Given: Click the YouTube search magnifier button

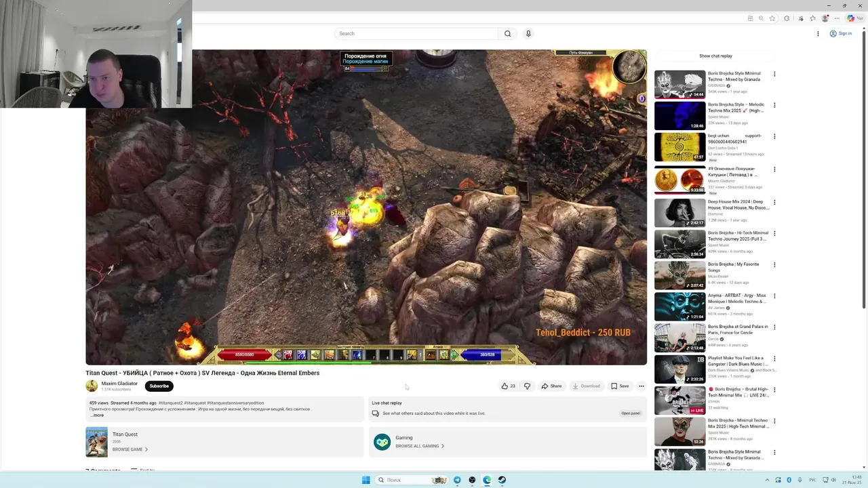Looking at the screenshot, I should pos(507,33).
